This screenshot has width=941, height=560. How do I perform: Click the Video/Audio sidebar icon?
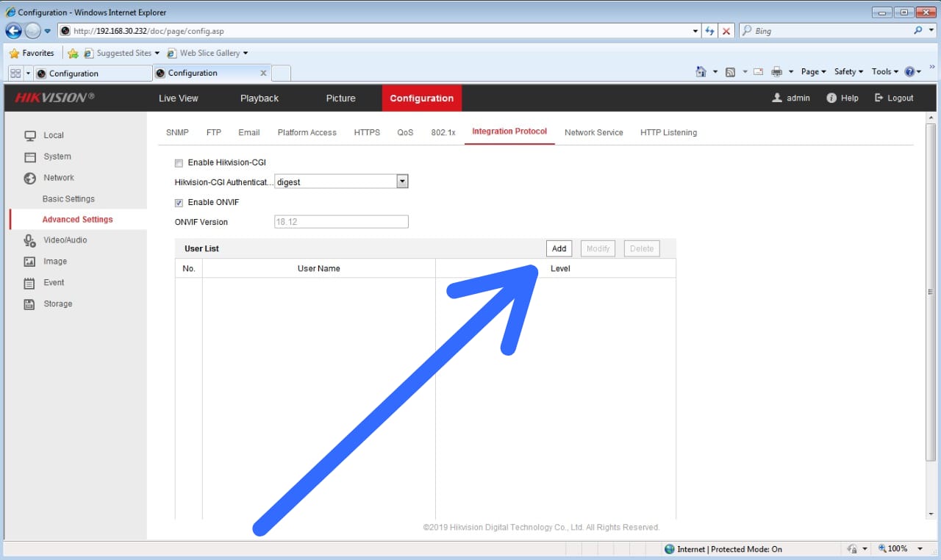click(x=30, y=240)
